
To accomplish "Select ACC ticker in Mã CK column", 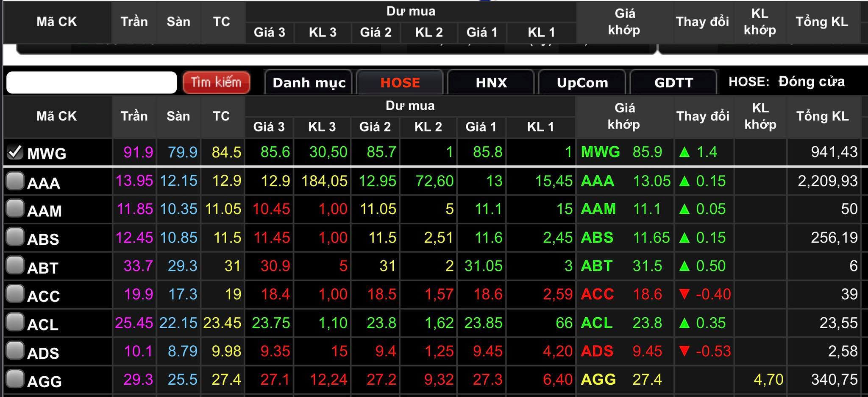I will pos(44,296).
